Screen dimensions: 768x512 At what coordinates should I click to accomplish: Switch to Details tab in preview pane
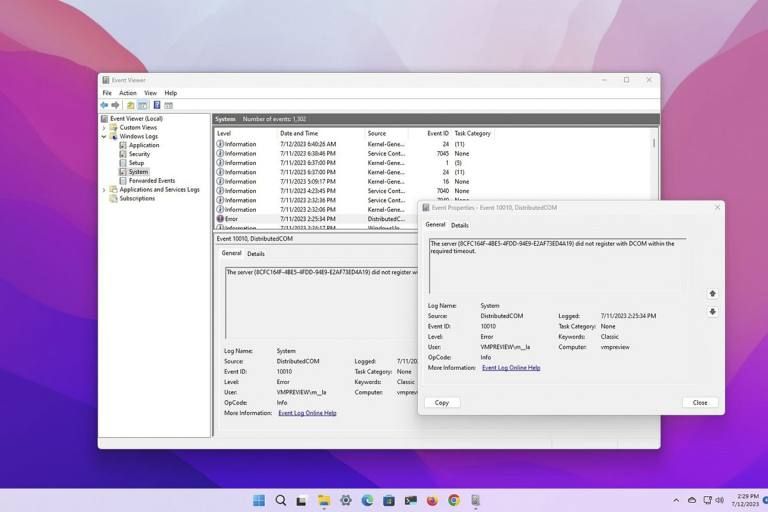[256, 254]
